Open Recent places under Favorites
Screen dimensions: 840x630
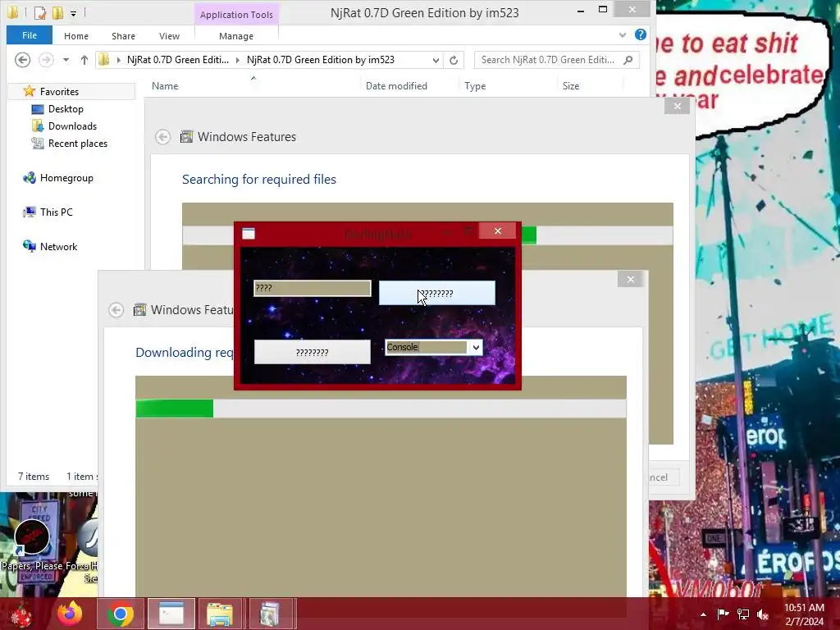pyautogui.click(x=78, y=143)
